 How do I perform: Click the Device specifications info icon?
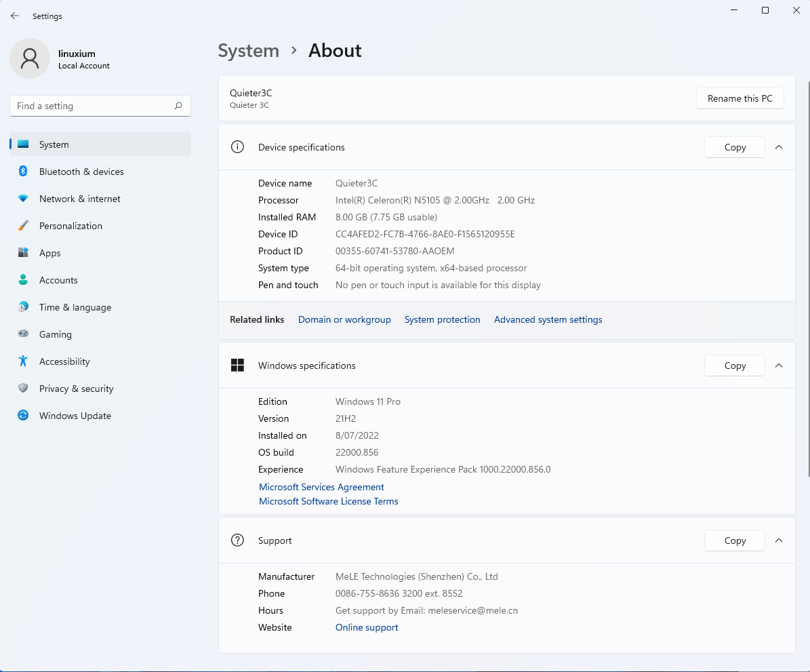click(x=238, y=147)
